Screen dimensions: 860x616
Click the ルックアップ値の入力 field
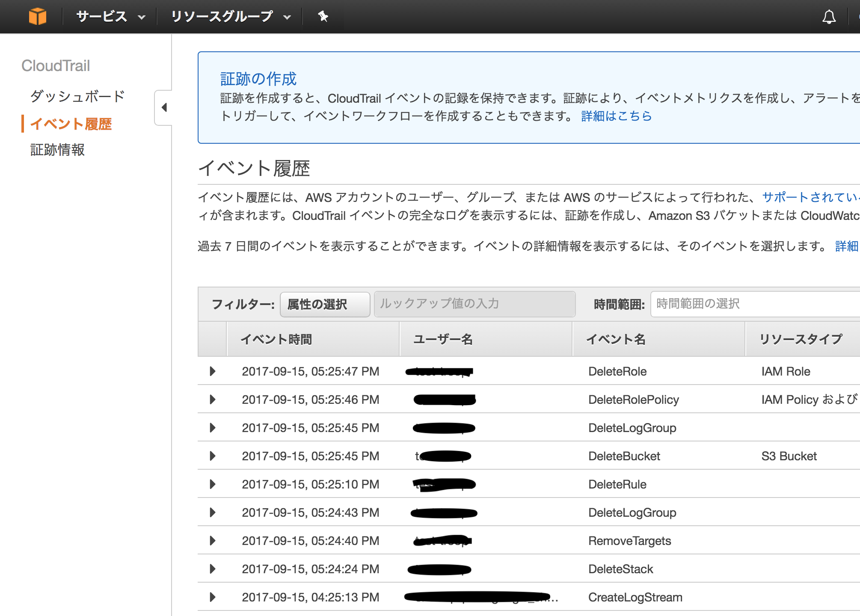click(x=474, y=304)
